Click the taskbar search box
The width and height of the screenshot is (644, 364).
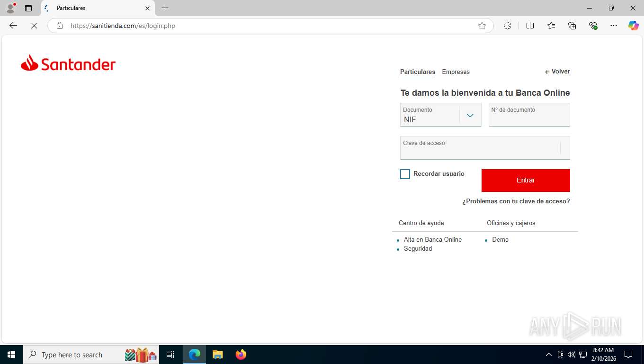coord(91,355)
